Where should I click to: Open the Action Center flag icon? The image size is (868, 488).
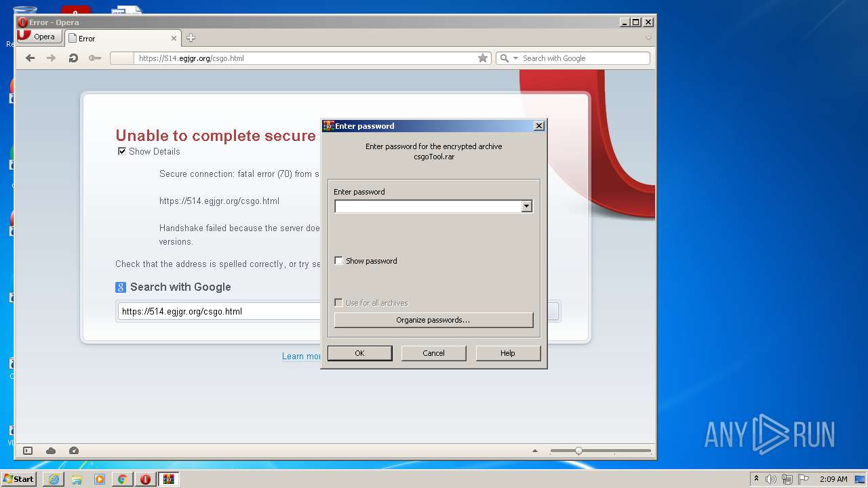tap(804, 479)
